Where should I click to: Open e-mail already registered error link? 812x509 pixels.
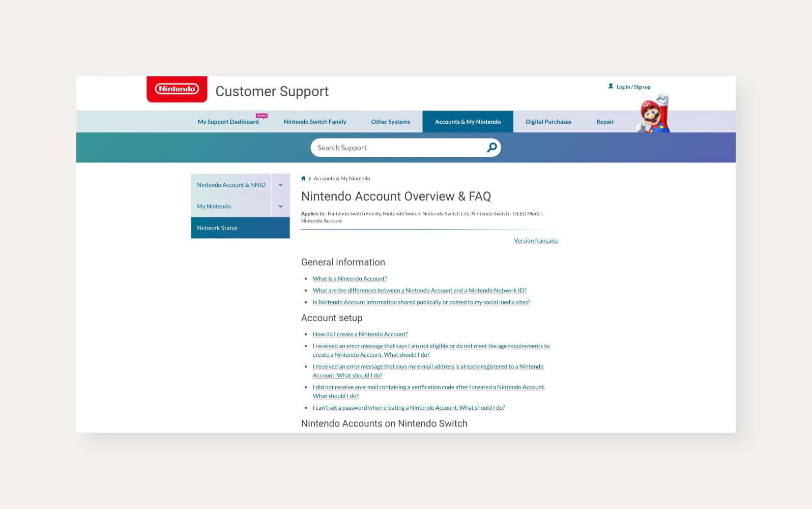click(428, 371)
